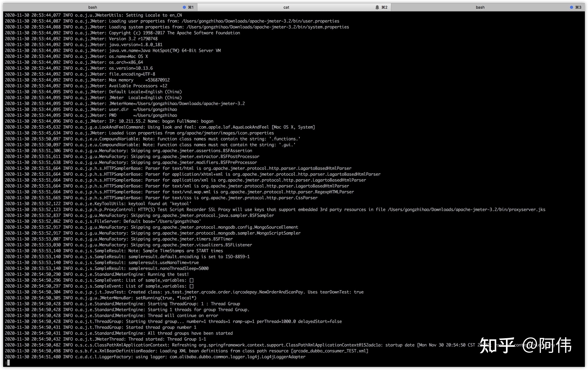Click the 'JMeterHome=' path log line
Viewport: 588px width, 370px height.
point(125,104)
